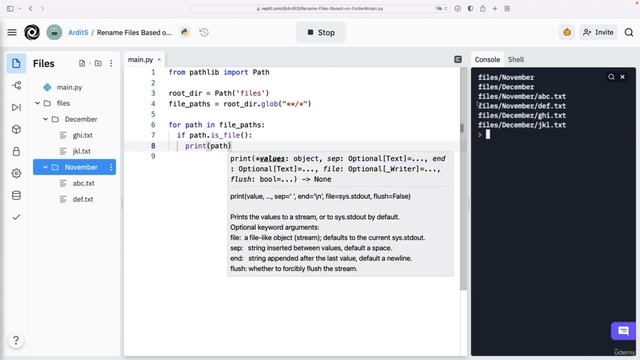Click the Rename Files Based o... project title
The image size is (640, 360).
(134, 32)
